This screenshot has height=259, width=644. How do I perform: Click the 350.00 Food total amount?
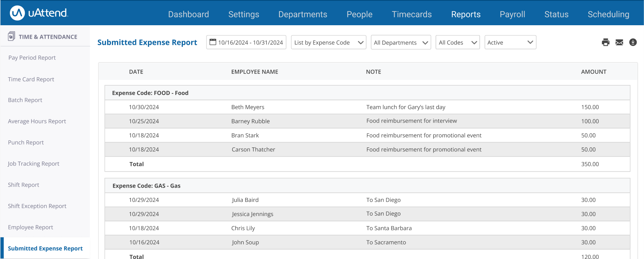click(x=590, y=164)
